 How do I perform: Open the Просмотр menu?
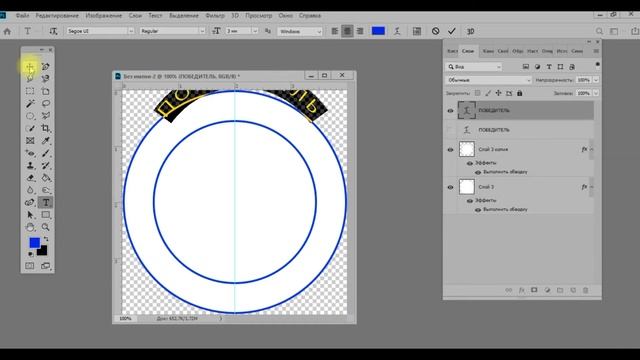pos(258,16)
